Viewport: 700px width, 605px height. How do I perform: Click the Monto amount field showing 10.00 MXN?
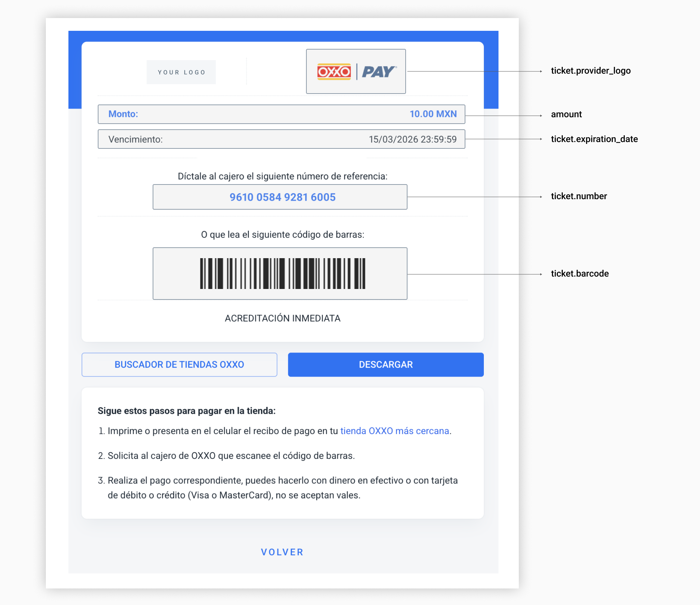(281, 114)
